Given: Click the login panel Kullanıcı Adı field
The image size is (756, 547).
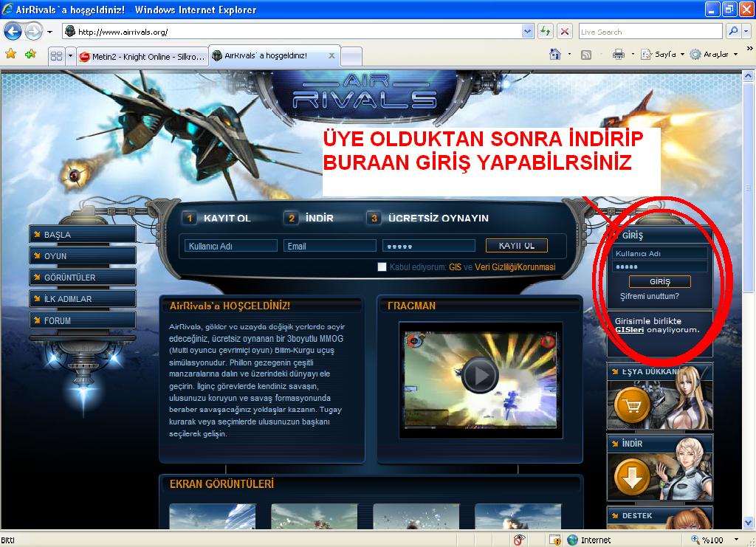Looking at the screenshot, I should [659, 253].
